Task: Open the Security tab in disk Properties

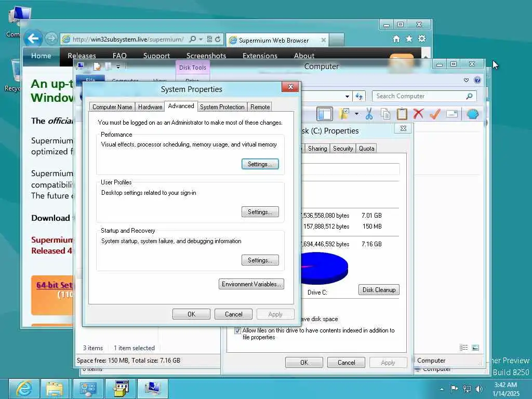Action: [343, 149]
